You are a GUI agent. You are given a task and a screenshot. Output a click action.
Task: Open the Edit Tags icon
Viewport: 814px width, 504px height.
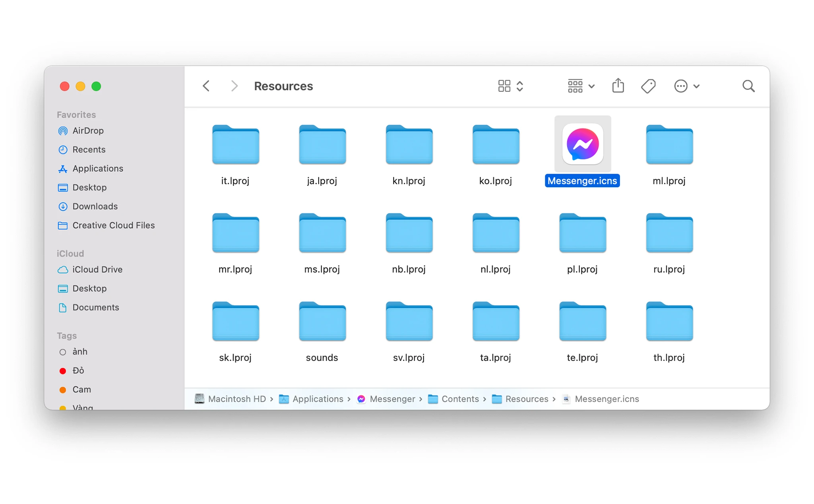[648, 86]
